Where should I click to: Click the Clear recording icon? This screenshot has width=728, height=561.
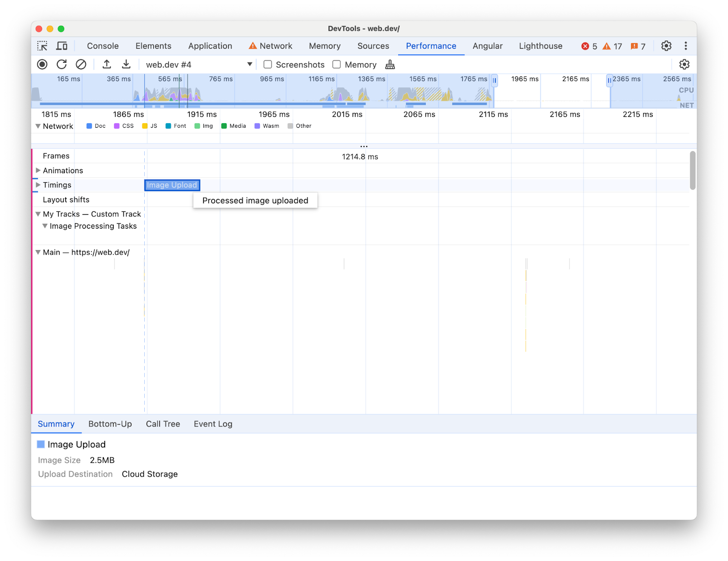click(x=81, y=64)
